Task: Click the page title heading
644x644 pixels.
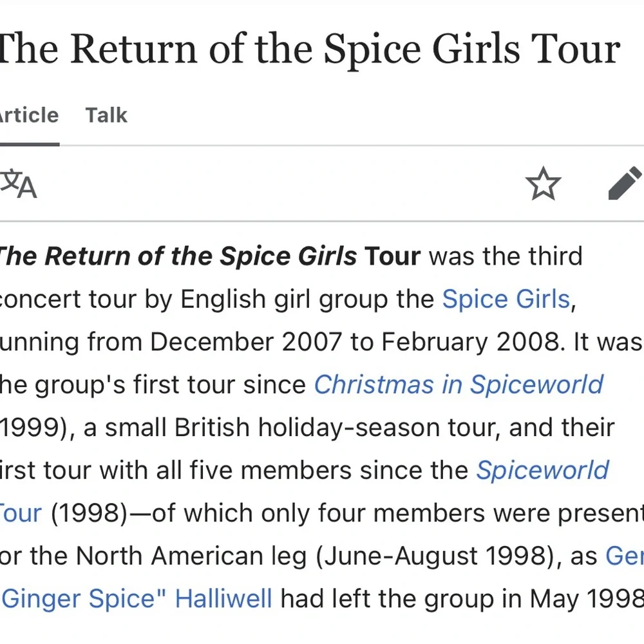Action: tap(308, 49)
